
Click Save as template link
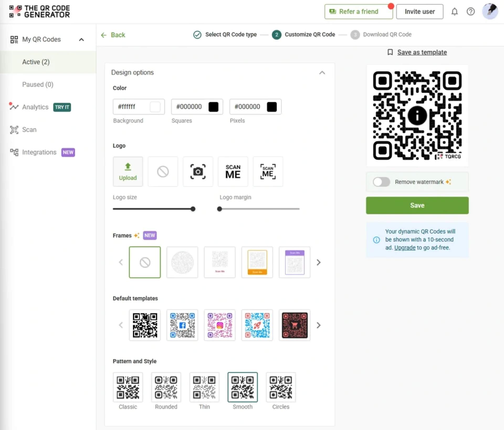pos(422,52)
